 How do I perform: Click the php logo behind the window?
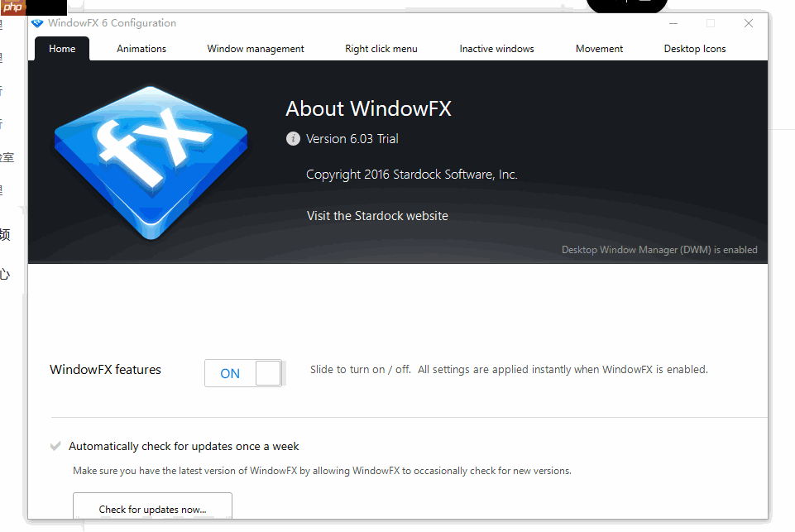[12, 7]
